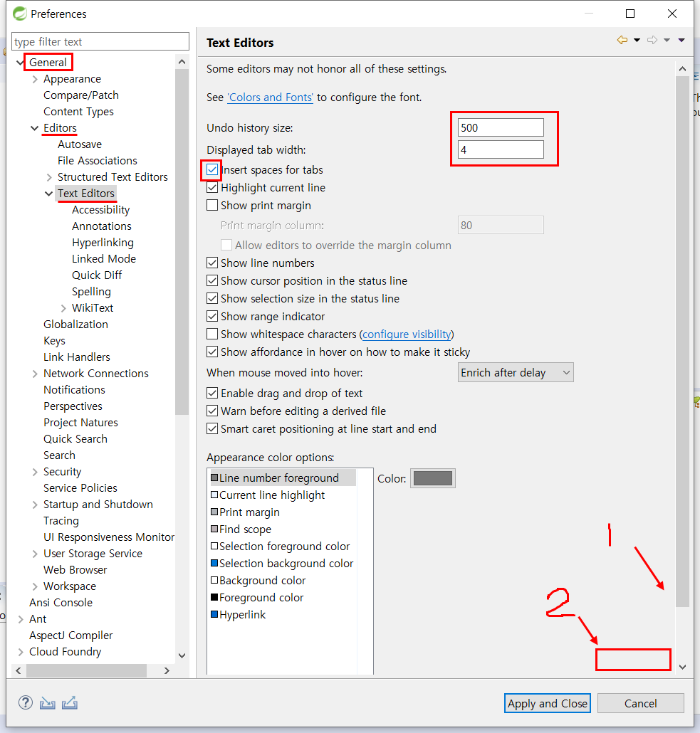The width and height of the screenshot is (700, 733).
Task: Toggle Show affordance in hover checkbox
Action: [212, 352]
